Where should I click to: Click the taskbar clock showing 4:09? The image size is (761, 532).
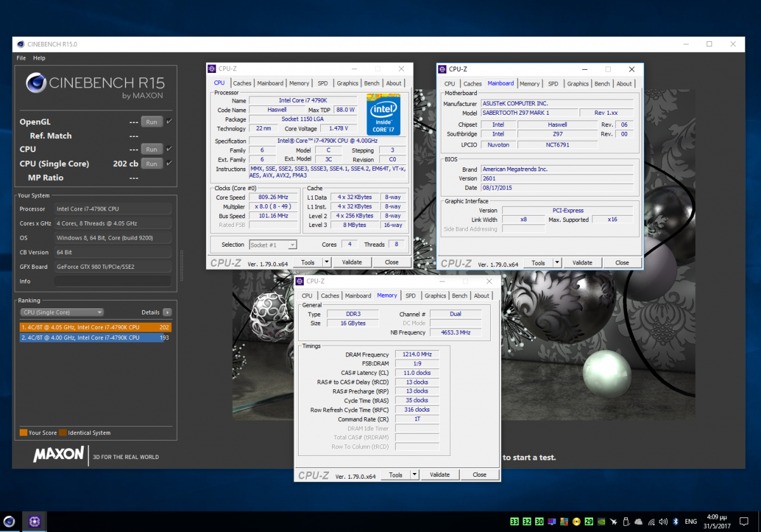click(717, 521)
